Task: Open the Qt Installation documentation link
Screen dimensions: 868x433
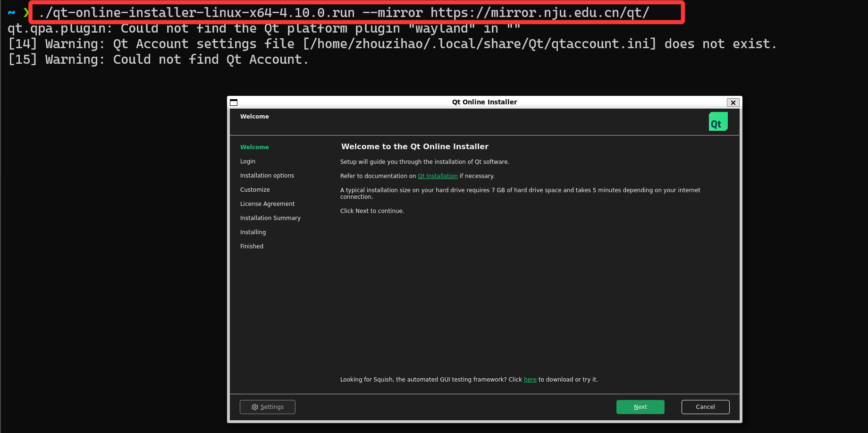Action: [x=438, y=176]
